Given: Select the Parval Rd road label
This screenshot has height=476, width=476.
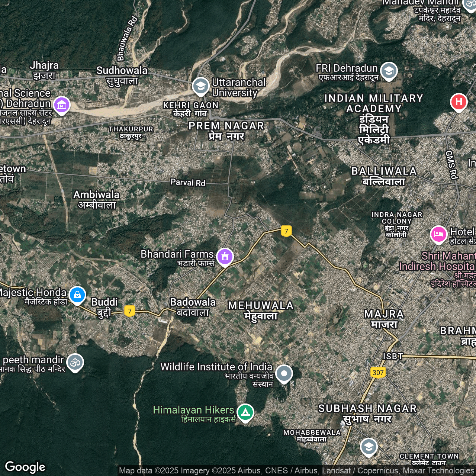Looking at the screenshot, I should (x=188, y=182).
